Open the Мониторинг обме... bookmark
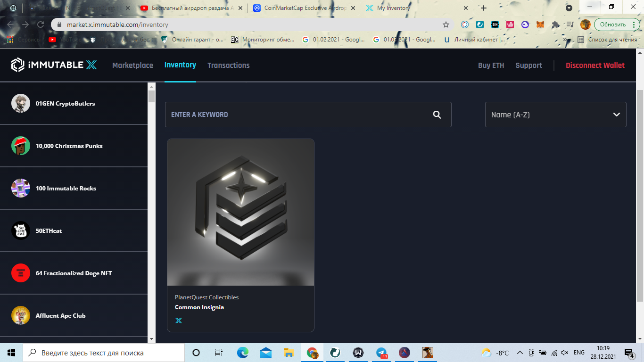The height and width of the screenshot is (362, 644). (x=263, y=40)
